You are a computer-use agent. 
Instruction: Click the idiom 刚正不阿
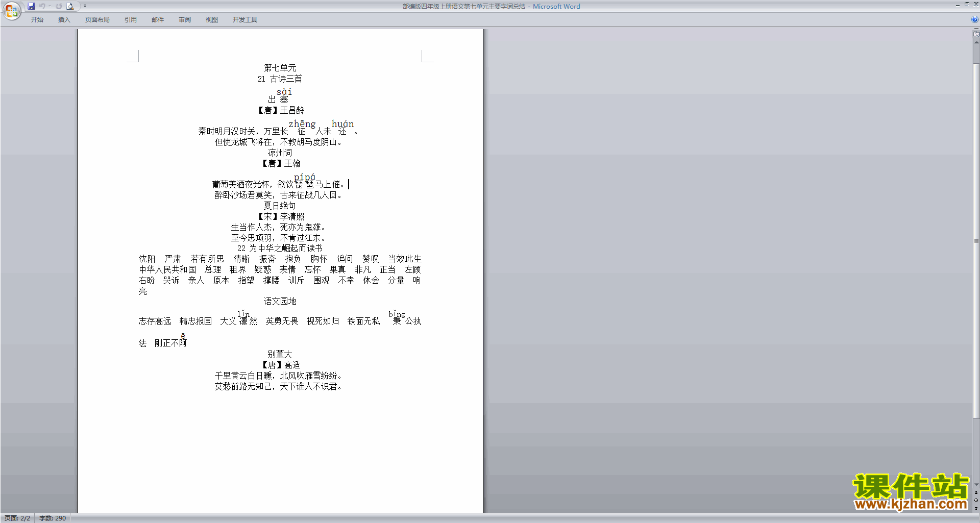tap(170, 343)
